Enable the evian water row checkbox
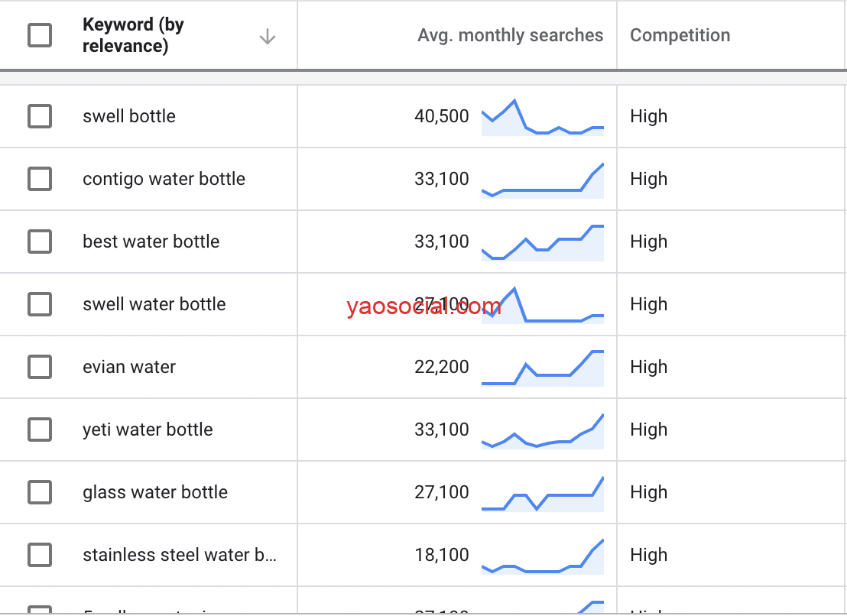Image resolution: width=847 pixels, height=616 pixels. tap(40, 367)
